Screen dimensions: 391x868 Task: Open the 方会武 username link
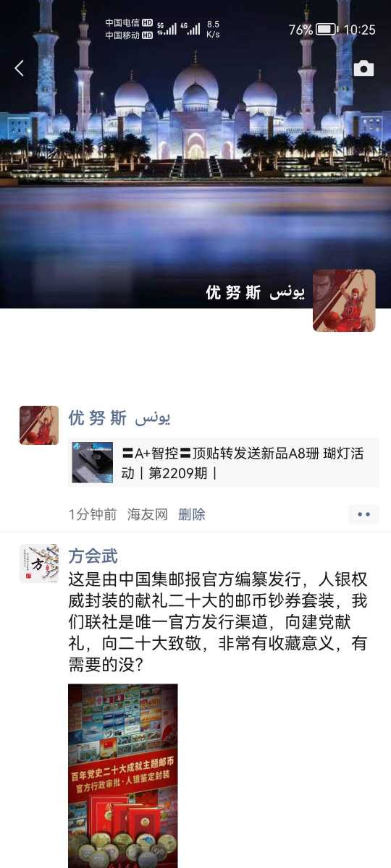pyautogui.click(x=93, y=556)
